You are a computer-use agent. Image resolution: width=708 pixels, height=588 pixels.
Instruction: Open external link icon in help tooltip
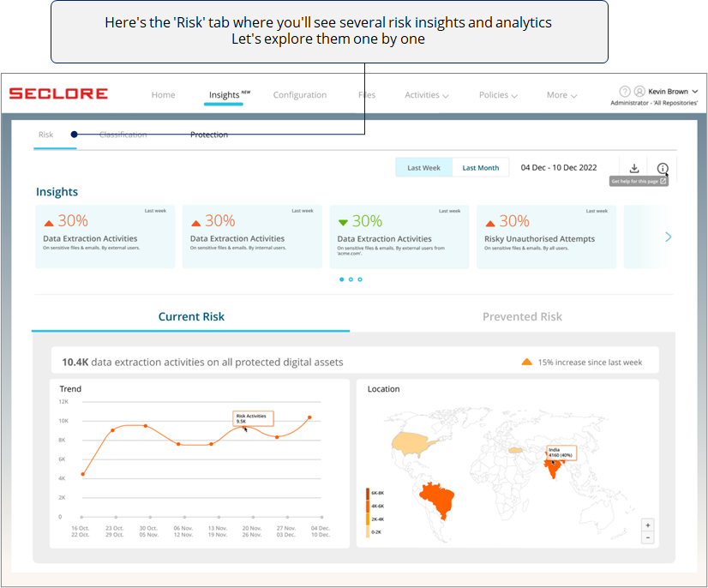pos(663,181)
